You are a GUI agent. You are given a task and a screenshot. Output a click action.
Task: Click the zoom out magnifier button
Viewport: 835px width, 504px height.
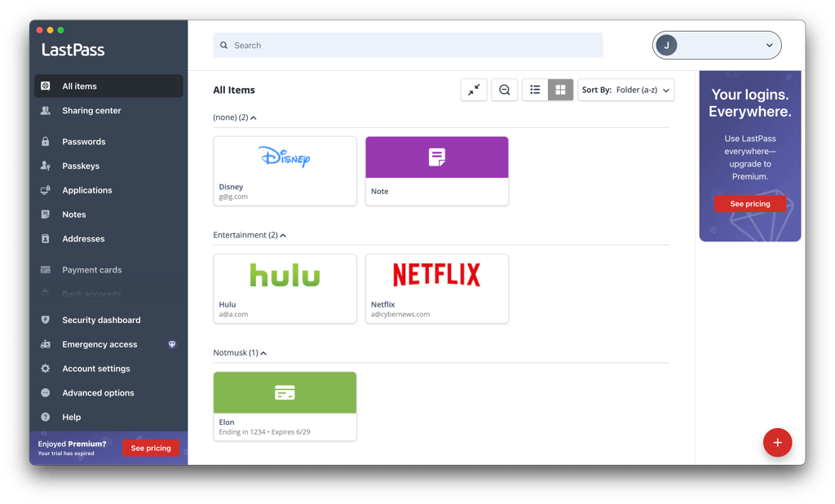[504, 90]
